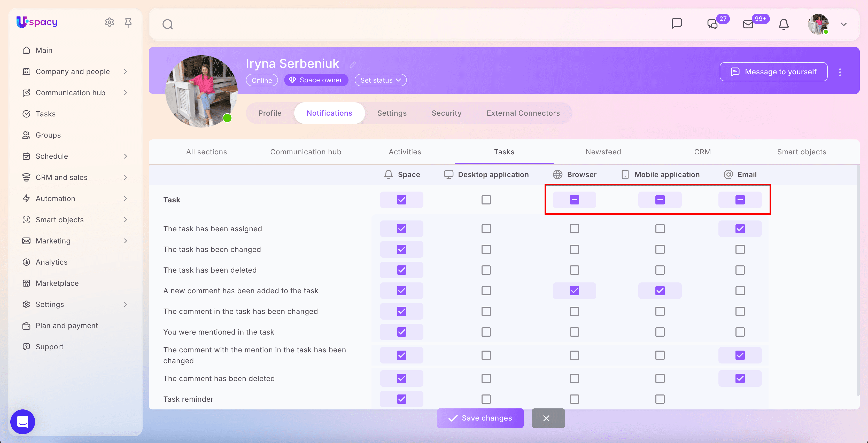Image resolution: width=868 pixels, height=443 pixels.
Task: Click the large profile photo
Action: [202, 91]
